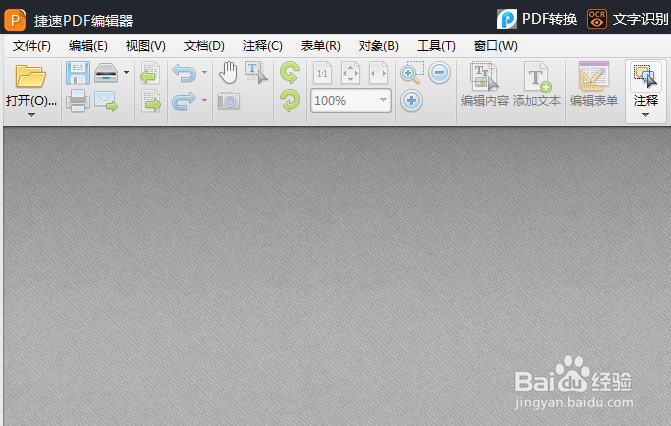The width and height of the screenshot is (671, 426).
Task: Save document with floppy disk icon
Action: point(78,73)
